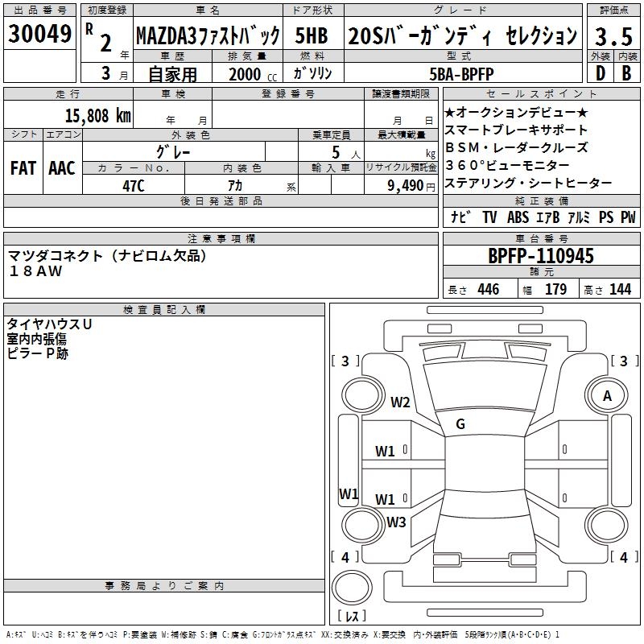Click the G mark on the windshield
The image size is (644, 644).
[460, 424]
